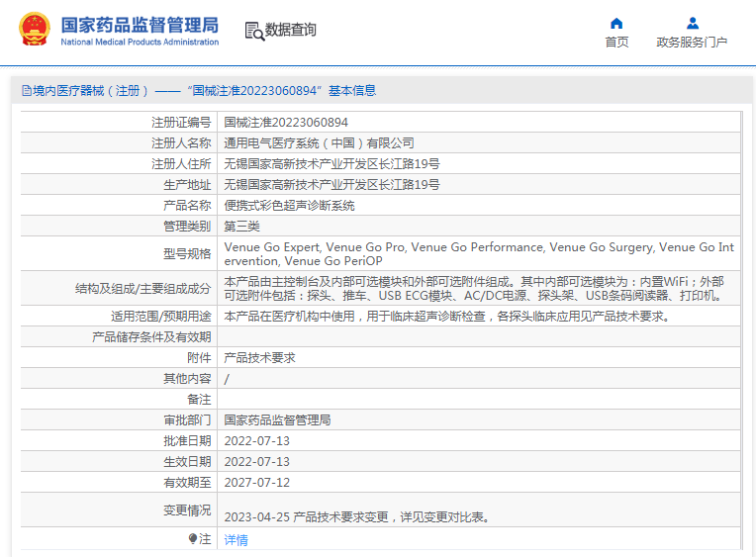The image size is (756, 557).
Task: Go to 首页 text link
Action: click(616, 42)
